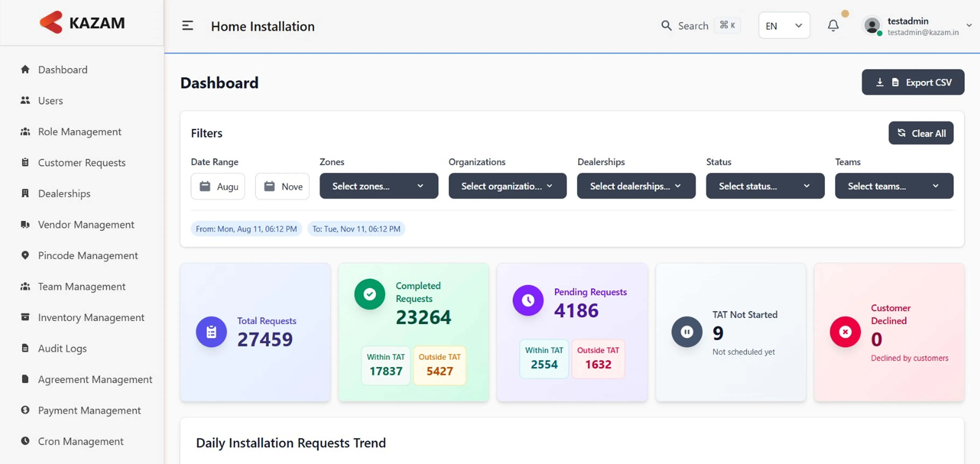Open the Select status dropdown
Viewport: 980px width, 464px height.
765,186
